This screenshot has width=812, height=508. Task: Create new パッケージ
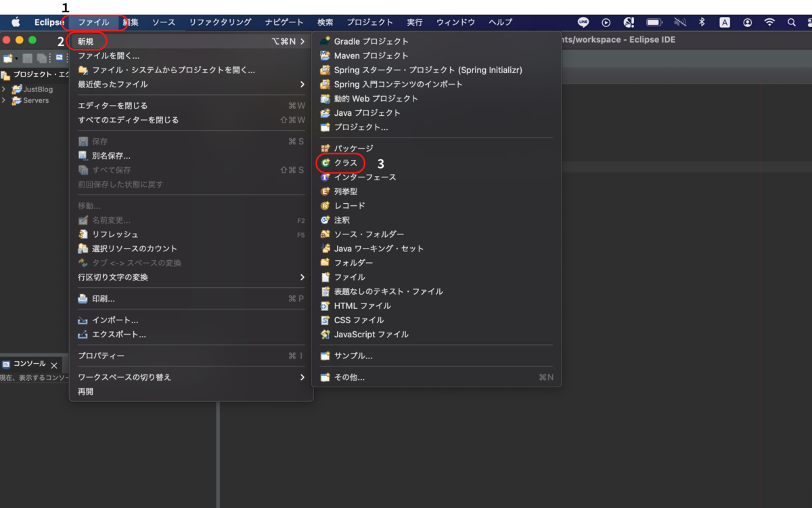coord(436,148)
